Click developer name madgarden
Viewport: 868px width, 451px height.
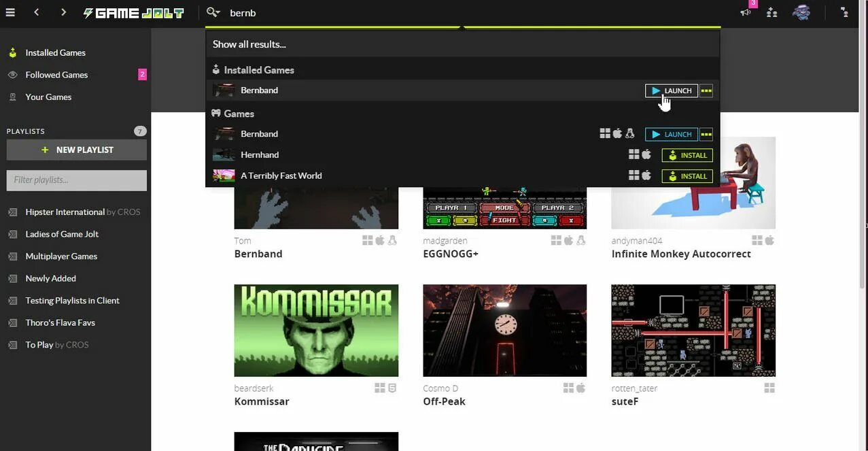coord(445,241)
